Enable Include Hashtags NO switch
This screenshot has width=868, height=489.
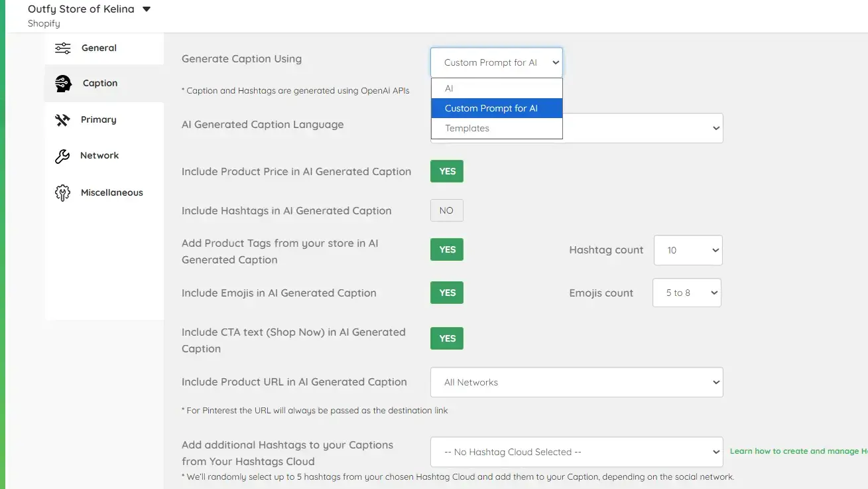point(447,210)
